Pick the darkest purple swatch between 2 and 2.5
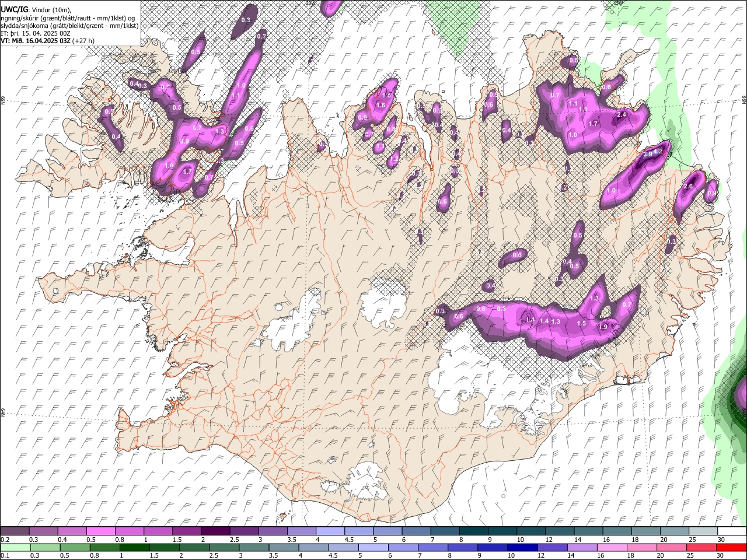Viewport: 747px width, 560px height. 215,531
